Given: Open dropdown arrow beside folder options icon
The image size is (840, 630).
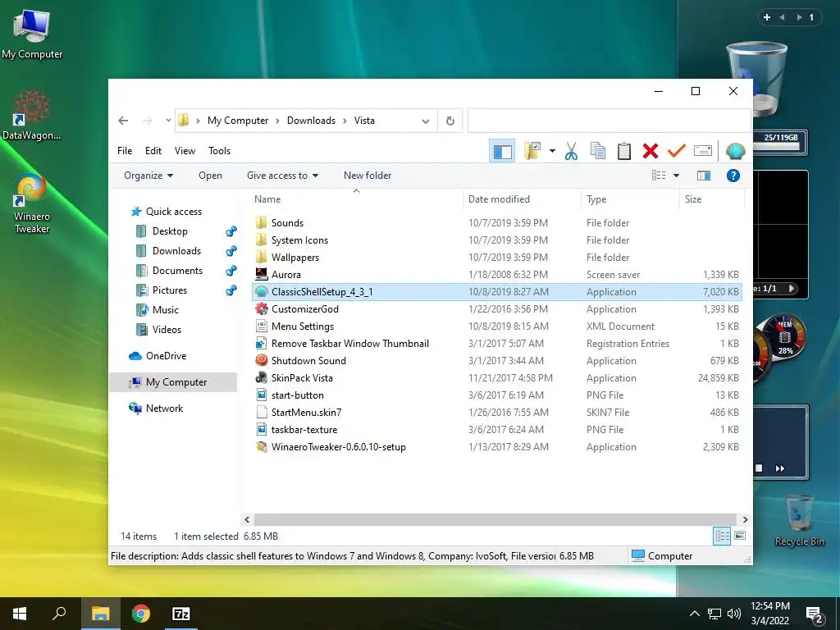Looking at the screenshot, I should tap(552, 151).
